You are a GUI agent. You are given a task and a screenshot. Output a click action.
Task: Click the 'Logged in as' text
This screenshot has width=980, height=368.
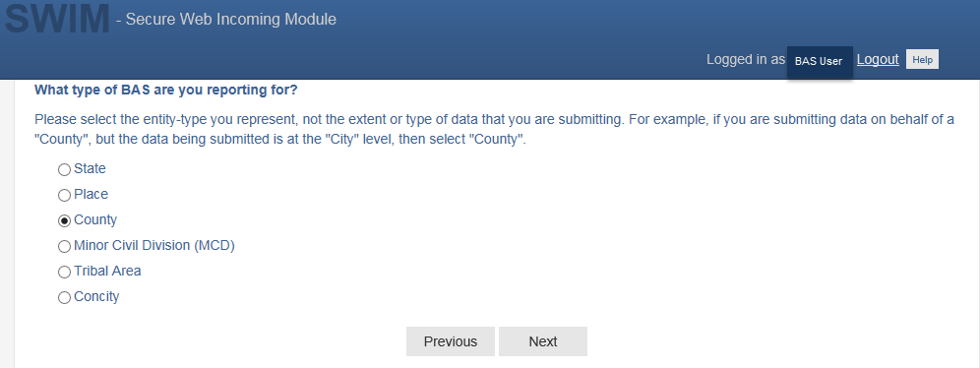746,59
